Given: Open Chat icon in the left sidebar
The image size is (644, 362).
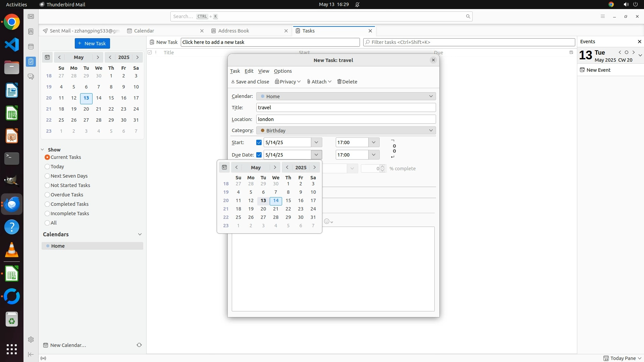Looking at the screenshot, I should coord(31,77).
